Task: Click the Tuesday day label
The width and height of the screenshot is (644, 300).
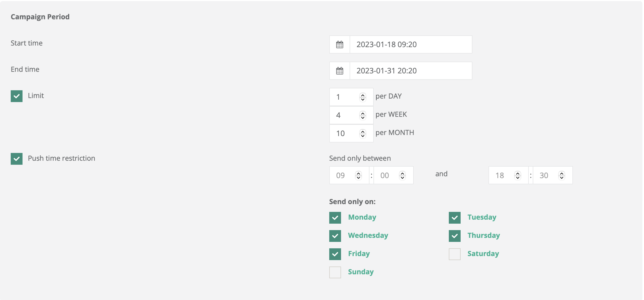Action: 482,217
